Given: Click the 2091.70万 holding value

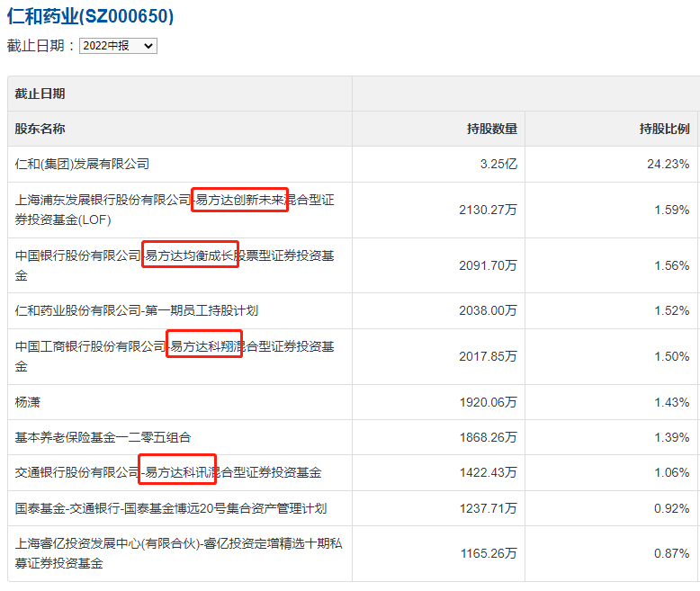Looking at the screenshot, I should click(x=488, y=265).
